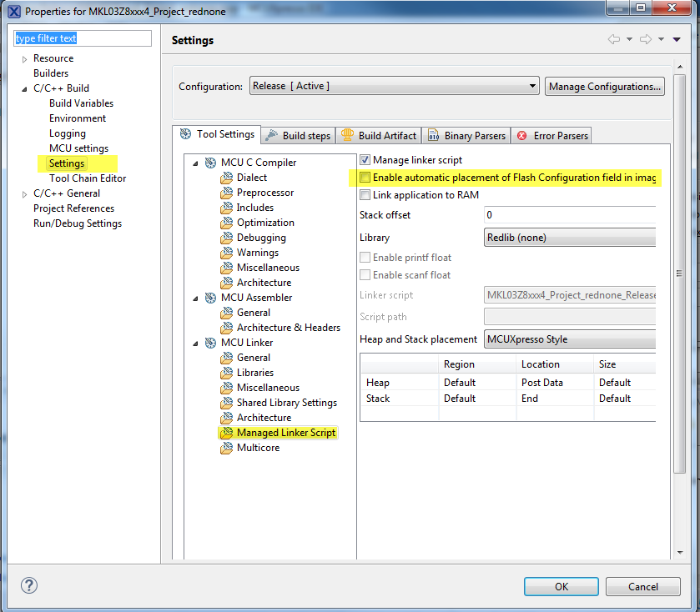Uncheck Manage linker script checkbox
Image resolution: width=700 pixels, height=612 pixels.
pos(365,160)
